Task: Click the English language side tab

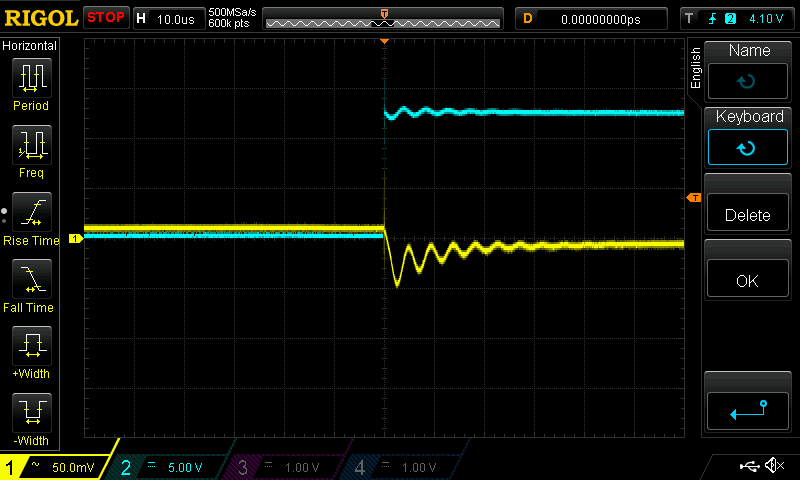Action: [695, 68]
